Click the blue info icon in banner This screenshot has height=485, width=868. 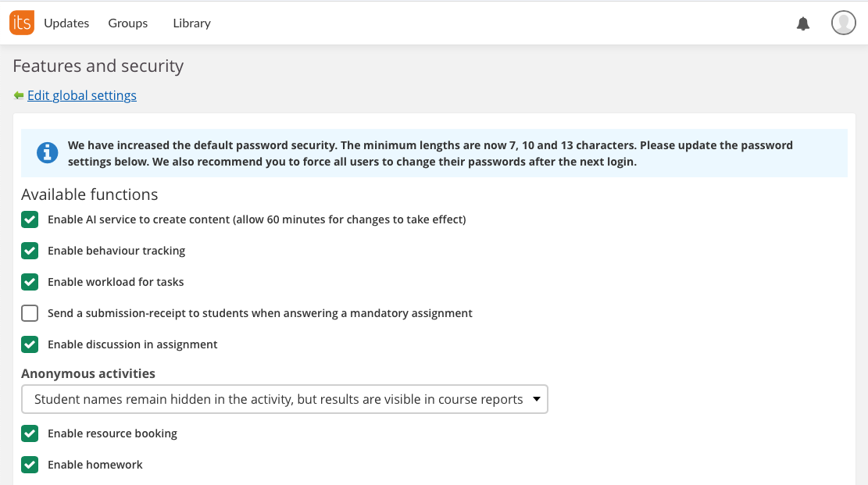(x=48, y=152)
